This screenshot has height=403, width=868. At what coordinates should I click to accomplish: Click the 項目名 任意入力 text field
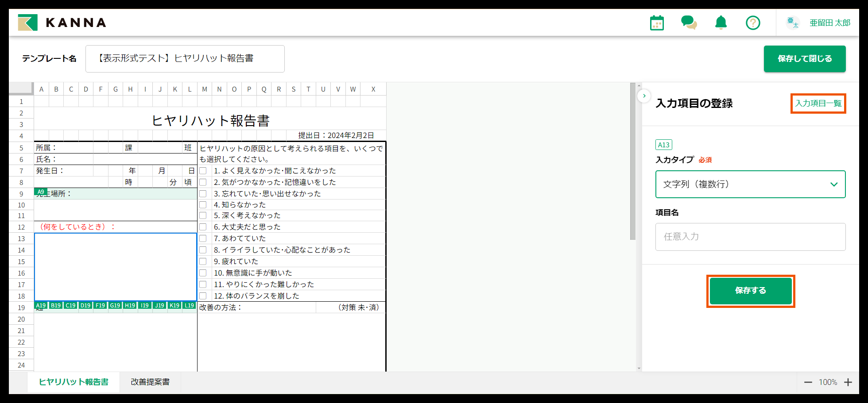750,237
